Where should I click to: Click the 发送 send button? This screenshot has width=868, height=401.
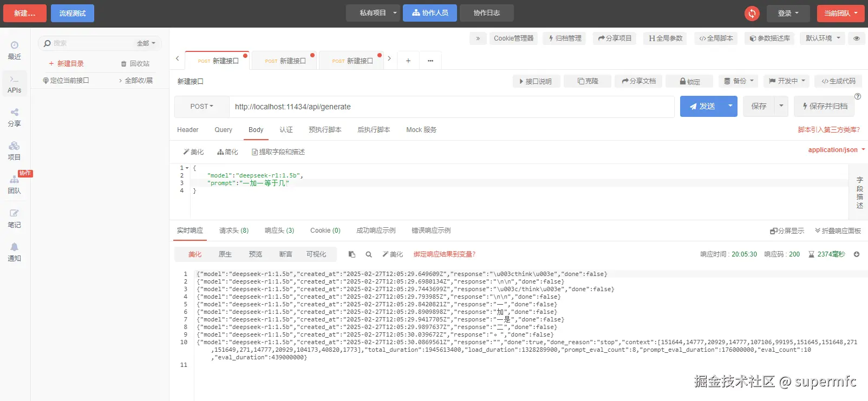(x=702, y=106)
